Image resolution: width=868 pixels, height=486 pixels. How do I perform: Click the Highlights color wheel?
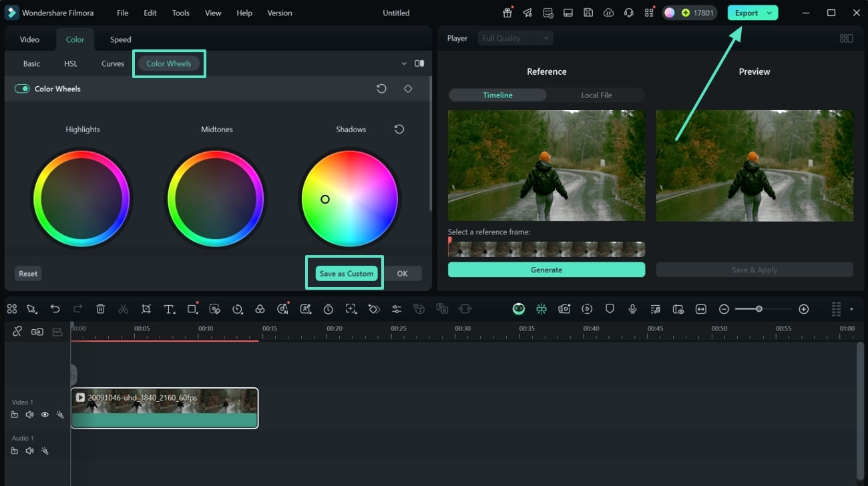point(82,198)
